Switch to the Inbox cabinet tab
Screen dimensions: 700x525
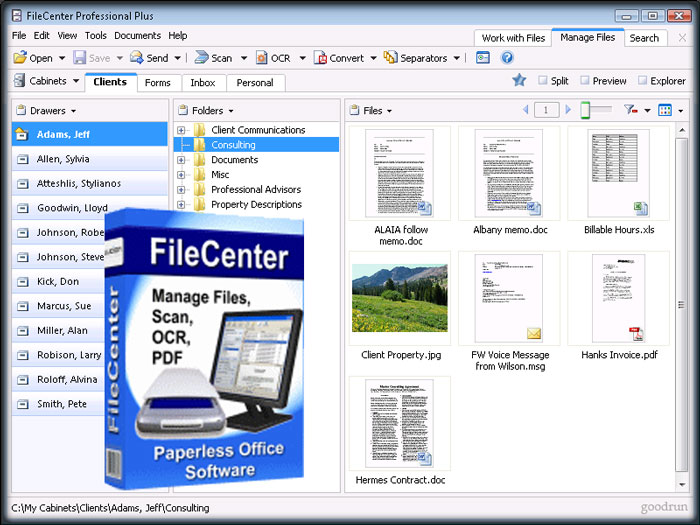203,83
